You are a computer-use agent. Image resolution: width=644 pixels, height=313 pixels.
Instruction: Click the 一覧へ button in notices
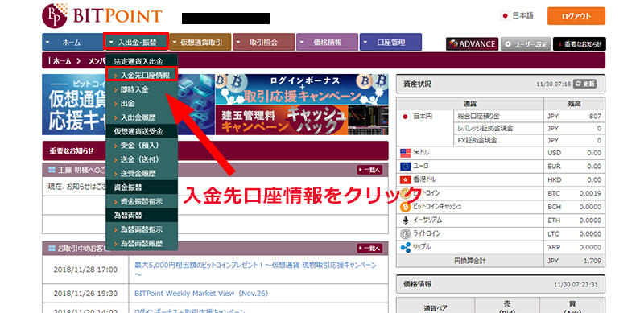click(369, 169)
